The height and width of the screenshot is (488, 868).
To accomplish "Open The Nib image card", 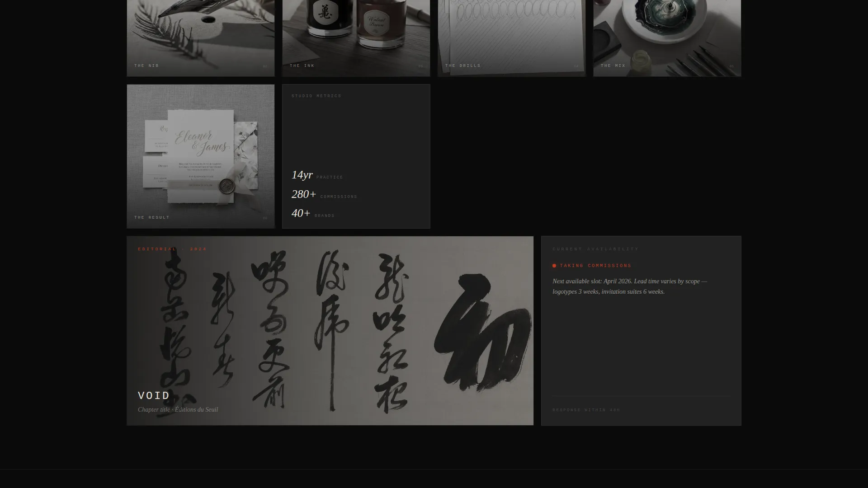I will pyautogui.click(x=201, y=38).
